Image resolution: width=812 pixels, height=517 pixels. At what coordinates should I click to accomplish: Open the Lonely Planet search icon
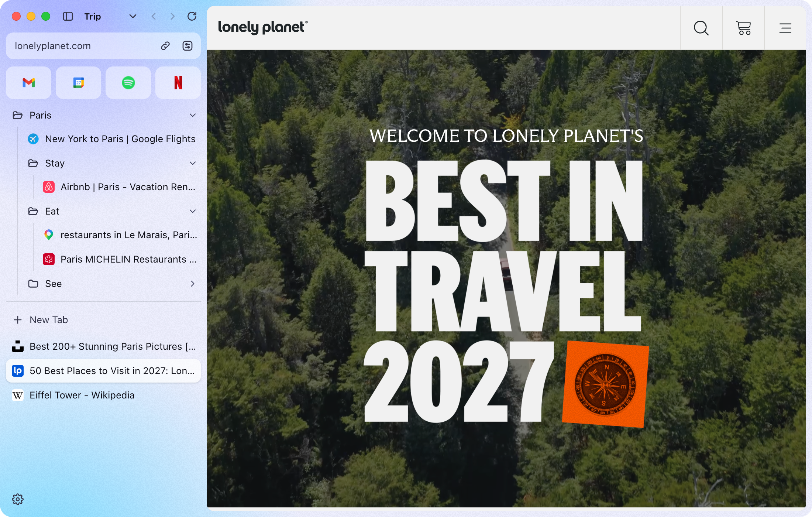coord(701,28)
